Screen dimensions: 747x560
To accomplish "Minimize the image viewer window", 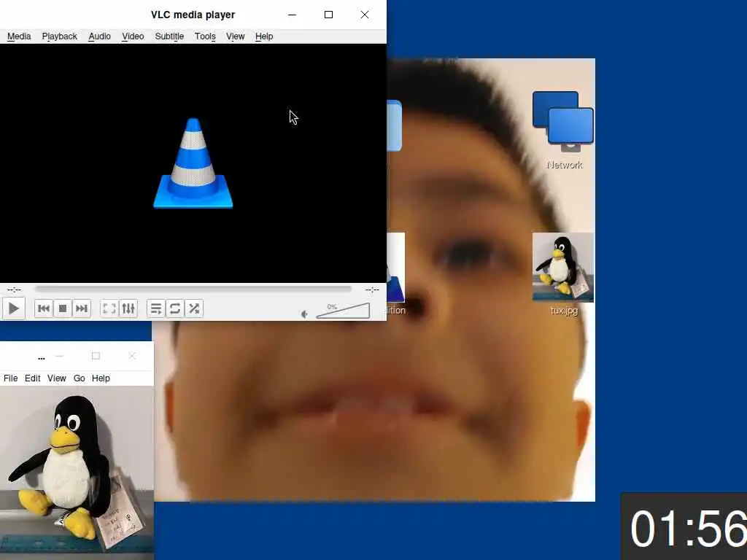I will pos(60,356).
